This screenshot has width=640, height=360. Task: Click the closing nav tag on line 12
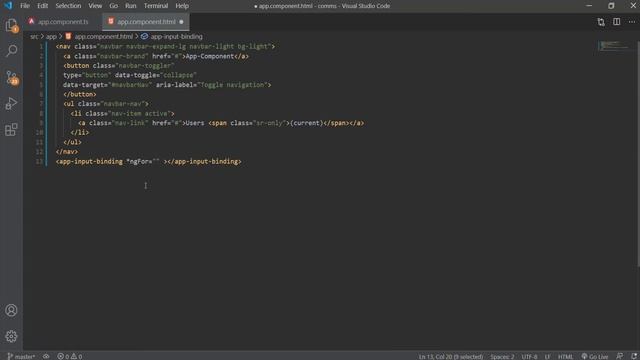(67, 152)
